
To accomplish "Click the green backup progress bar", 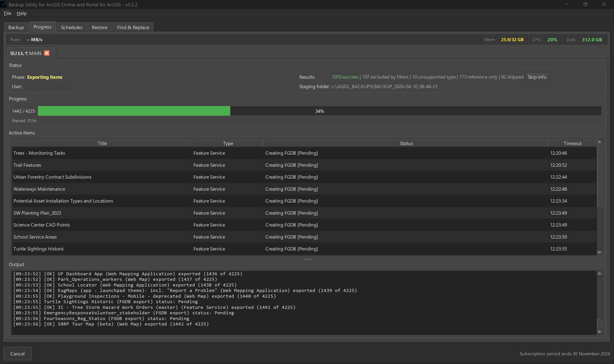I will pos(134,111).
